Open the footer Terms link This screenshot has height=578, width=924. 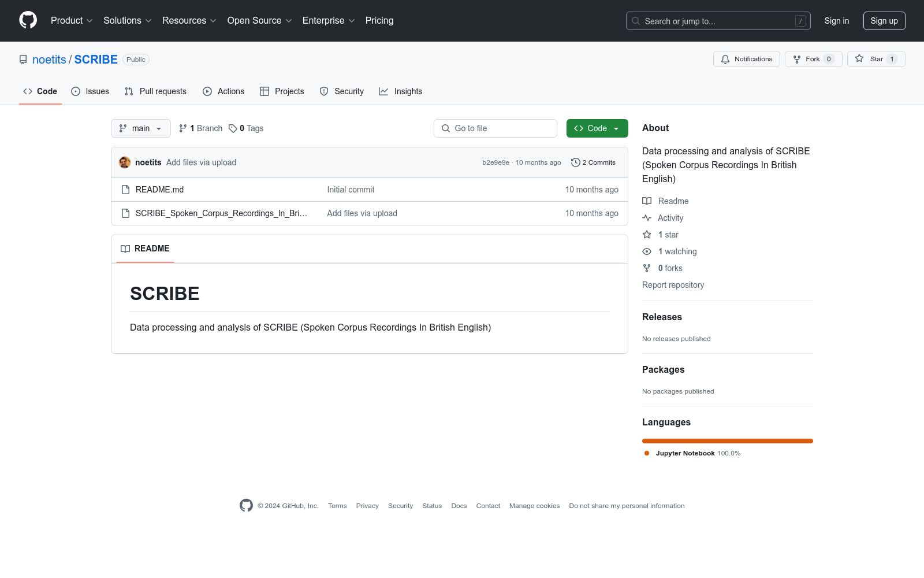point(337,506)
